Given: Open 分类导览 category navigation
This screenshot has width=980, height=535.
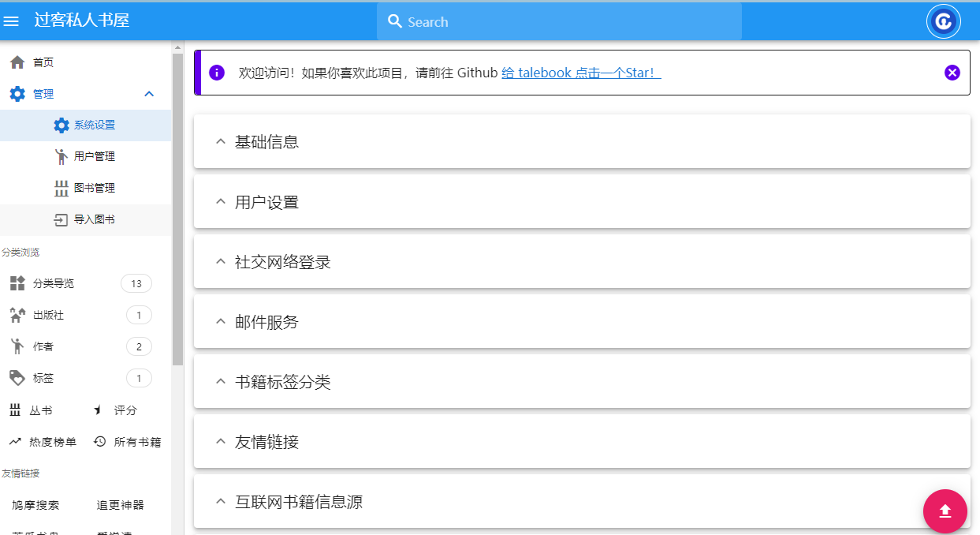Looking at the screenshot, I should [54, 283].
